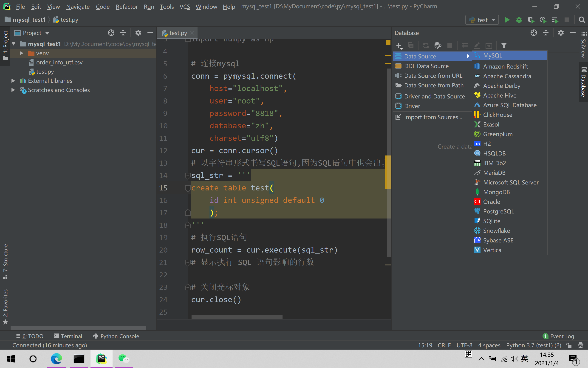The width and height of the screenshot is (588, 368).
Task: Hide the Project panel with minus icon
Action: (150, 33)
